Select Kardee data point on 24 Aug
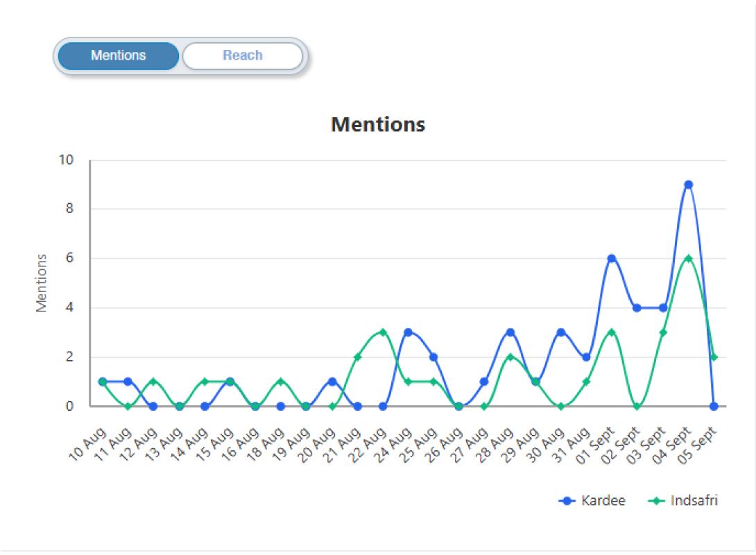Viewport: 756px width, 555px height. tap(409, 332)
